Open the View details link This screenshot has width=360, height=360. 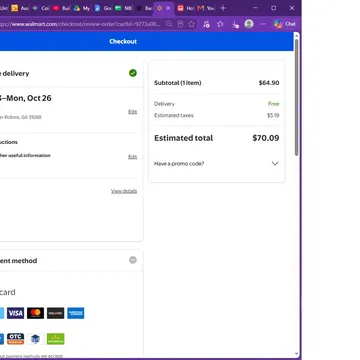click(x=124, y=191)
